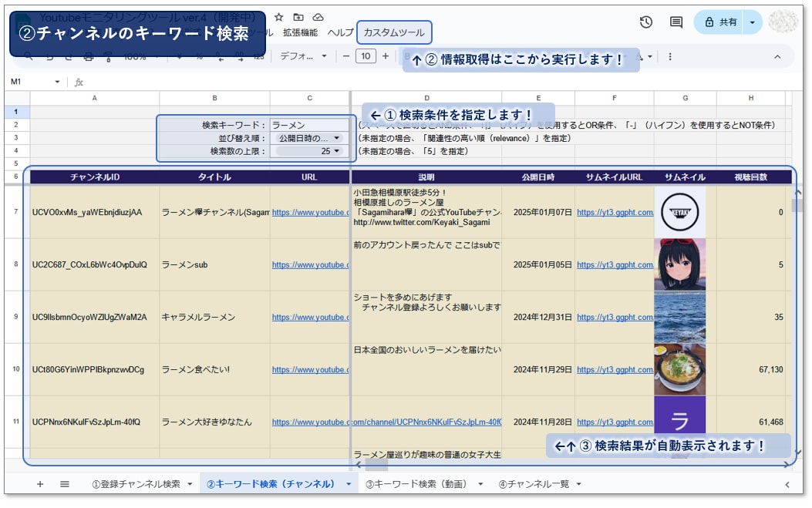Open the 拡張機能 menu
The image size is (812, 508).
[301, 32]
